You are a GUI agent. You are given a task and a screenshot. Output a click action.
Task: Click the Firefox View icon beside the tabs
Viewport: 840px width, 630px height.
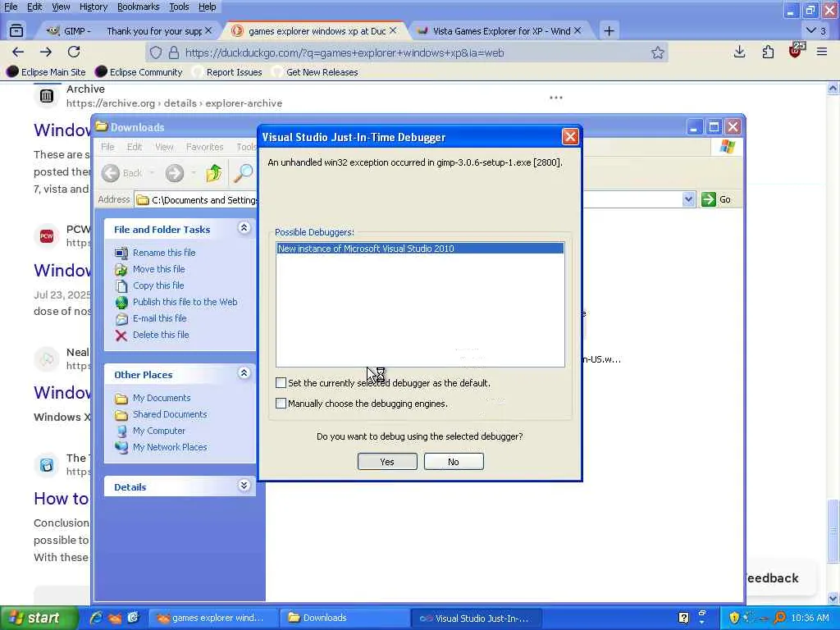[x=16, y=31]
